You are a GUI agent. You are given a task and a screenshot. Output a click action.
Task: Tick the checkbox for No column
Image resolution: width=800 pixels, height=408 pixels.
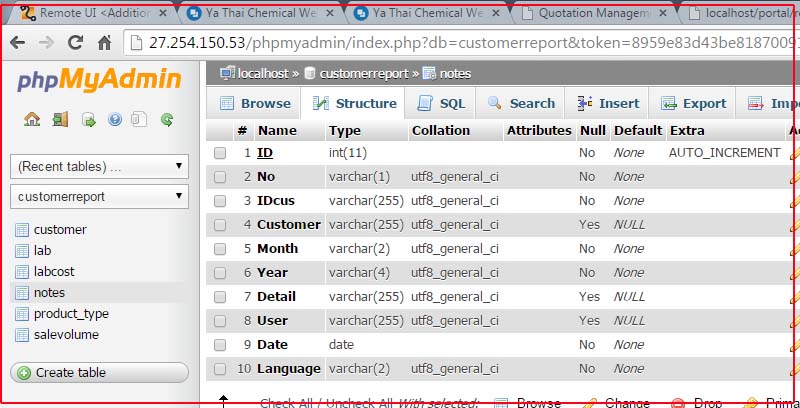click(220, 177)
